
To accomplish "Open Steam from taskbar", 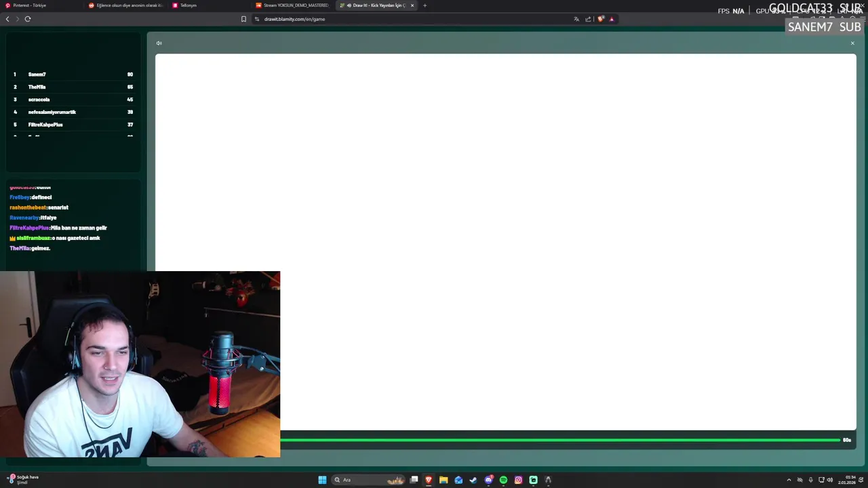I will 473,480.
